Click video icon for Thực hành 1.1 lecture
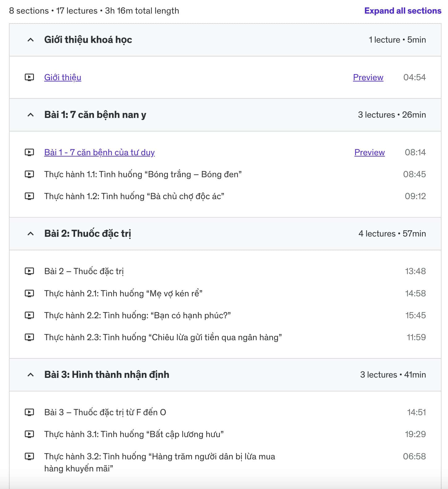The image size is (448, 489). [29, 174]
